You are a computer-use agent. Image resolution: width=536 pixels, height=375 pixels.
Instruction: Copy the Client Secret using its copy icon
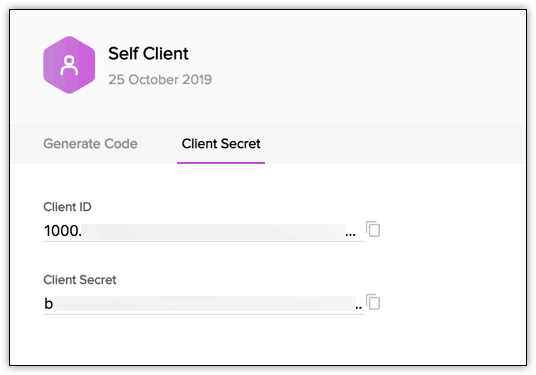(x=373, y=302)
